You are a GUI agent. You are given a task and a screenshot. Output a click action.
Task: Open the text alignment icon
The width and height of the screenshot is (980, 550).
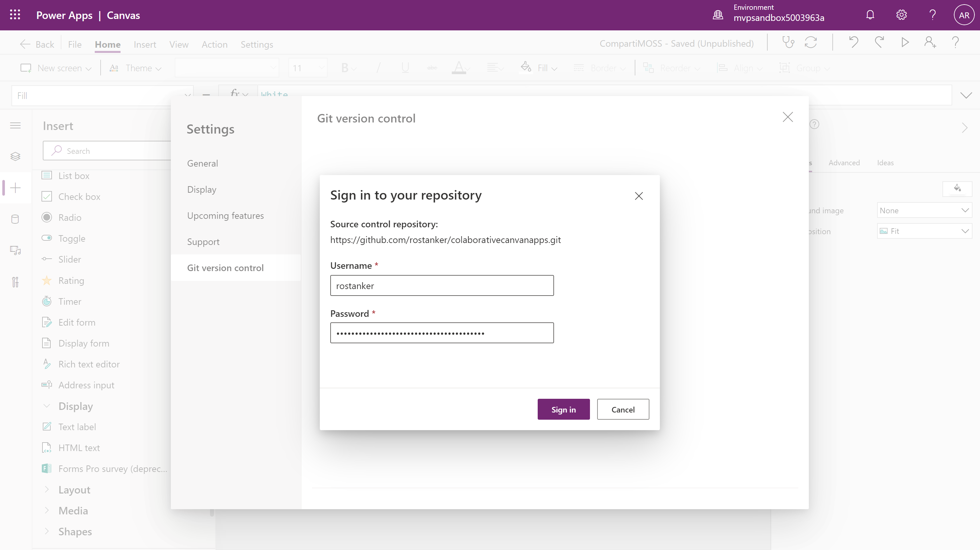tap(493, 68)
